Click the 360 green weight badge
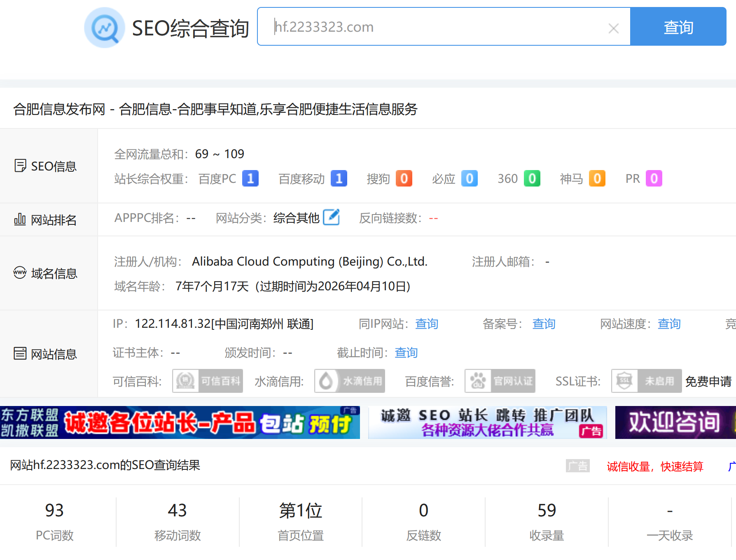Screen dimensions: 736x560 point(532,178)
